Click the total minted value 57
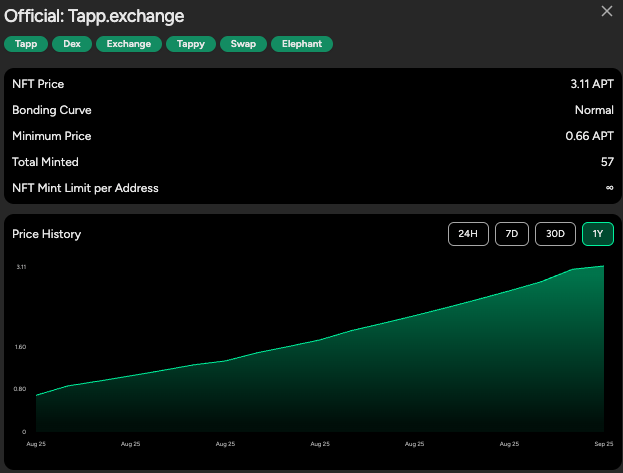This screenshot has height=473, width=623. [607, 162]
